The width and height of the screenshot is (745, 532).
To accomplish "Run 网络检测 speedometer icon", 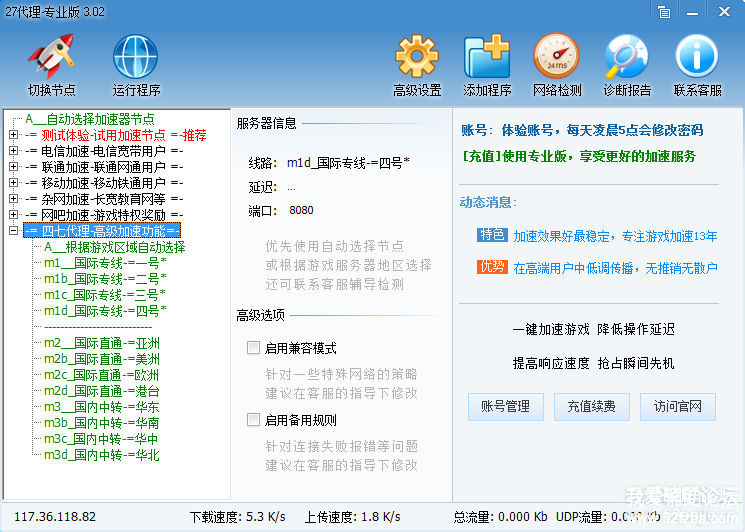I will pos(557,56).
